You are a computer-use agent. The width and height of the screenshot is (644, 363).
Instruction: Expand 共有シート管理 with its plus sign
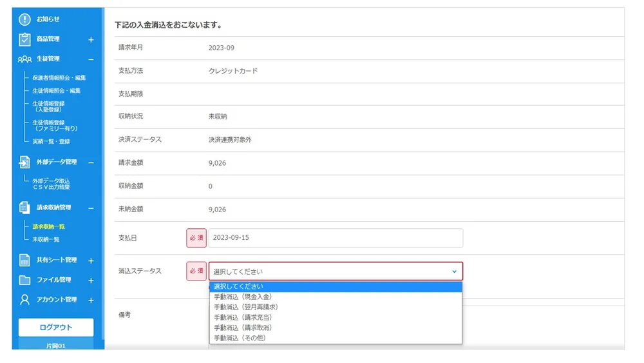pyautogui.click(x=91, y=260)
